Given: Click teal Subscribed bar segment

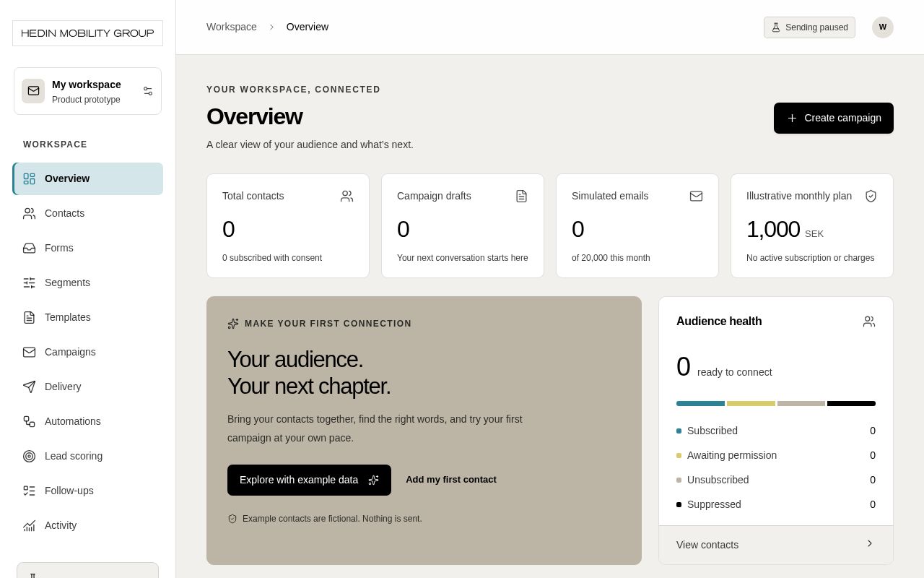Looking at the screenshot, I should [x=700, y=403].
